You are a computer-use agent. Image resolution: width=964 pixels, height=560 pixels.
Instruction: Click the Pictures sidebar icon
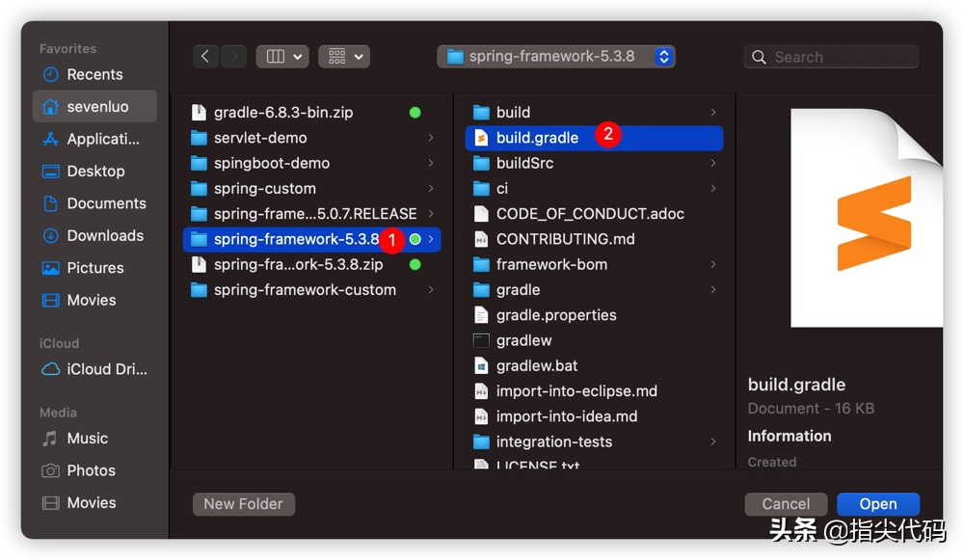tap(50, 268)
